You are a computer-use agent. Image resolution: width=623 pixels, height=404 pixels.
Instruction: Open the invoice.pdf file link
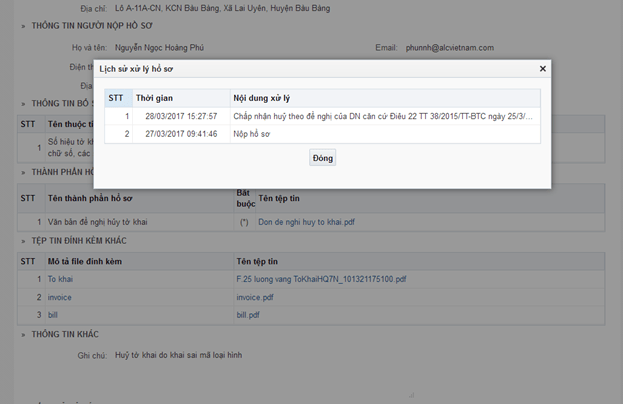tap(254, 297)
